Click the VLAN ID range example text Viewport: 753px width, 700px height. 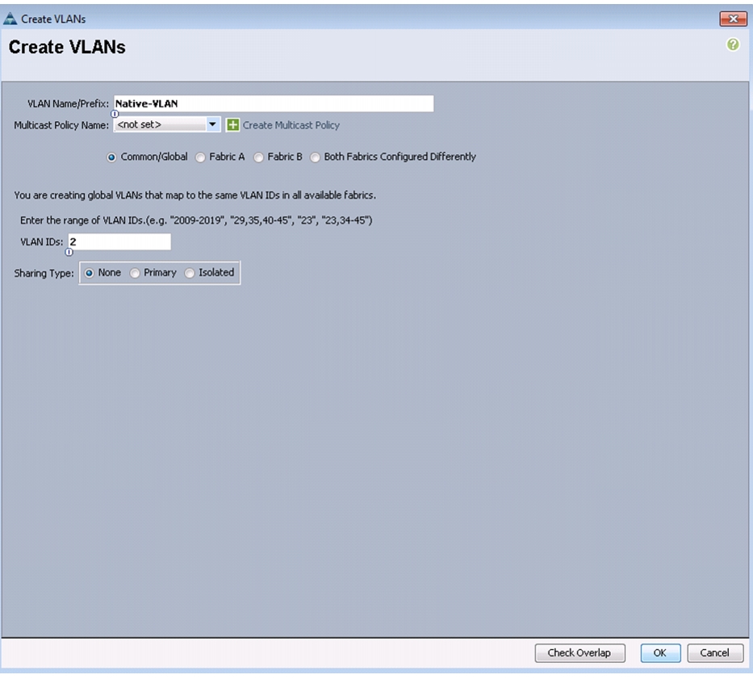click(x=196, y=220)
